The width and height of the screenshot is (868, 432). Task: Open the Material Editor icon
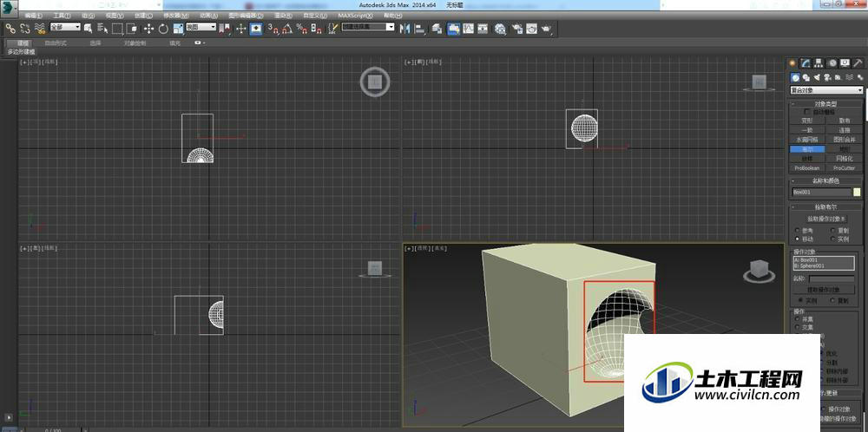[501, 29]
